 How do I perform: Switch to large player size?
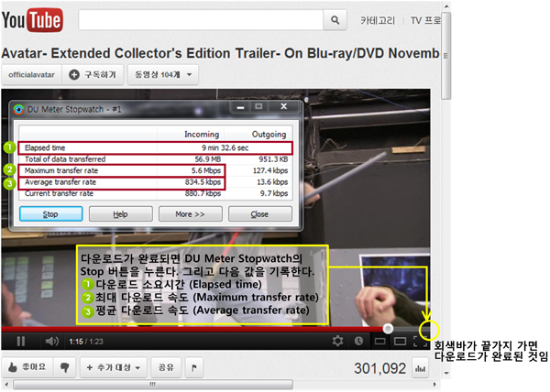coord(401,342)
